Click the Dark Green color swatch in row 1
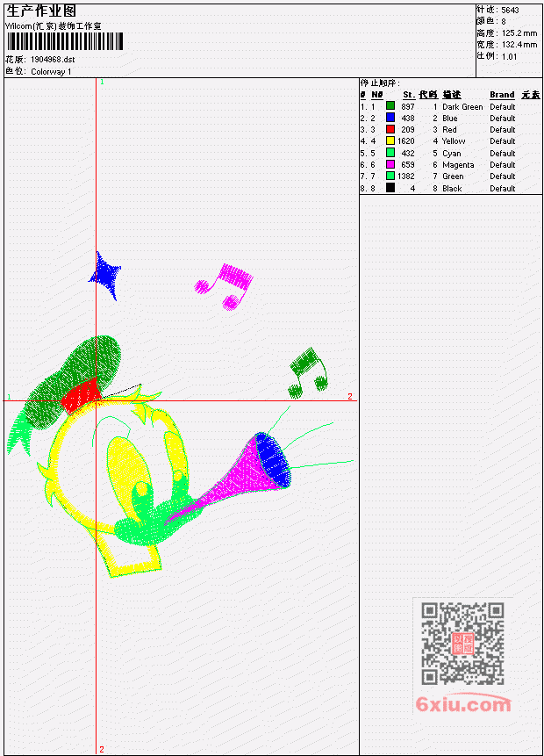 coord(390,106)
